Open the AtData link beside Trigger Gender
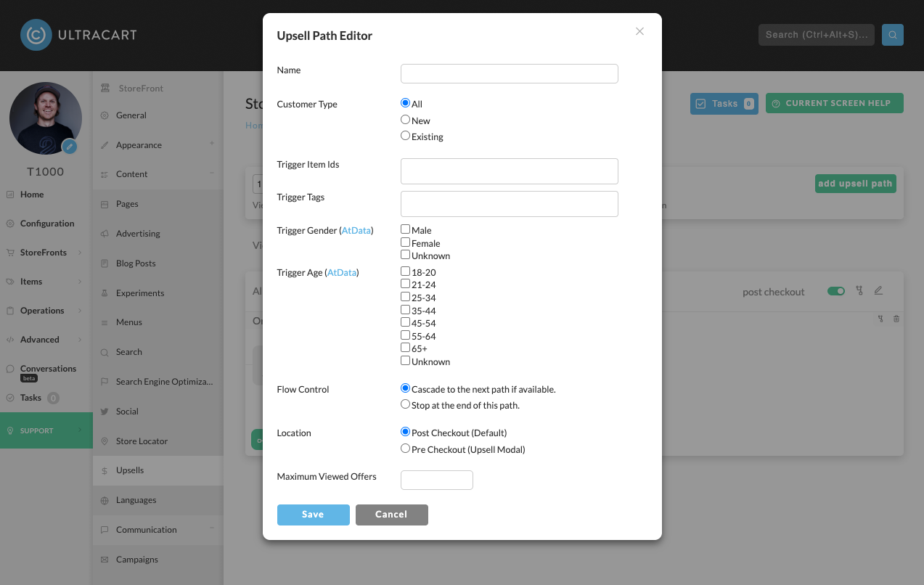Viewport: 924px width, 585px height. pyautogui.click(x=356, y=230)
